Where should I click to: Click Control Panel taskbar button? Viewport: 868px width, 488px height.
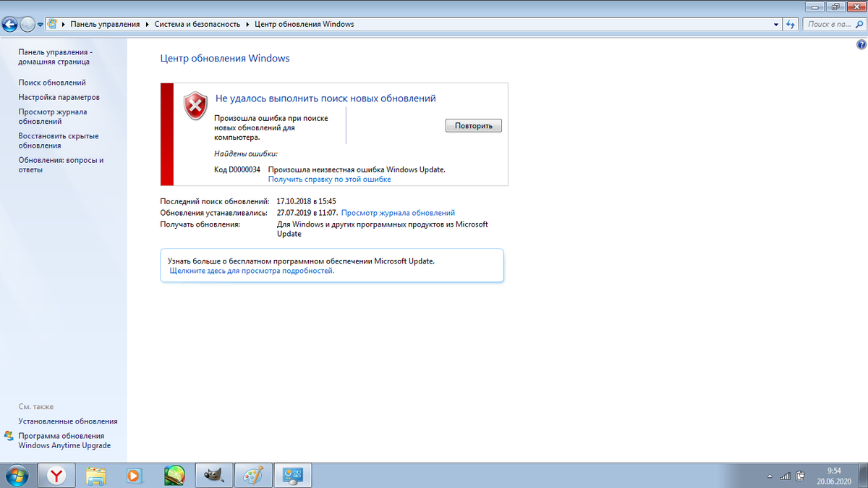coord(294,476)
